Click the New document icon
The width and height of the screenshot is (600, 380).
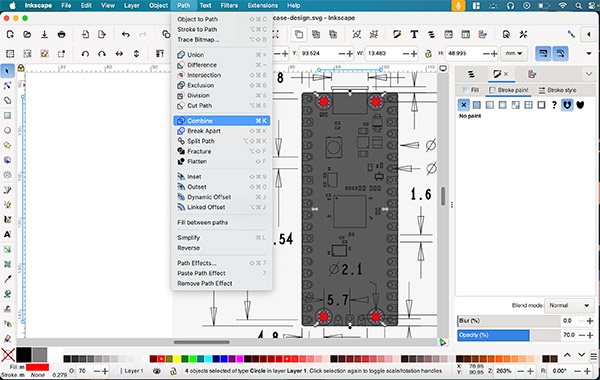click(x=10, y=34)
